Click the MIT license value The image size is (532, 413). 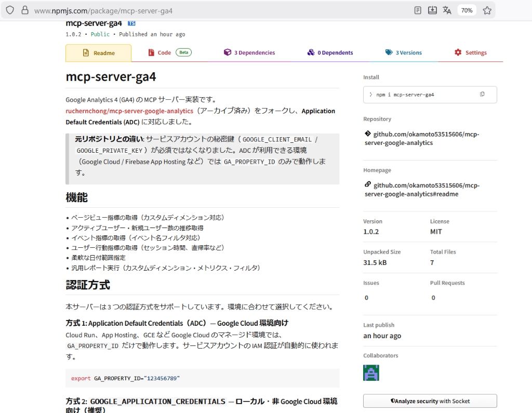436,232
